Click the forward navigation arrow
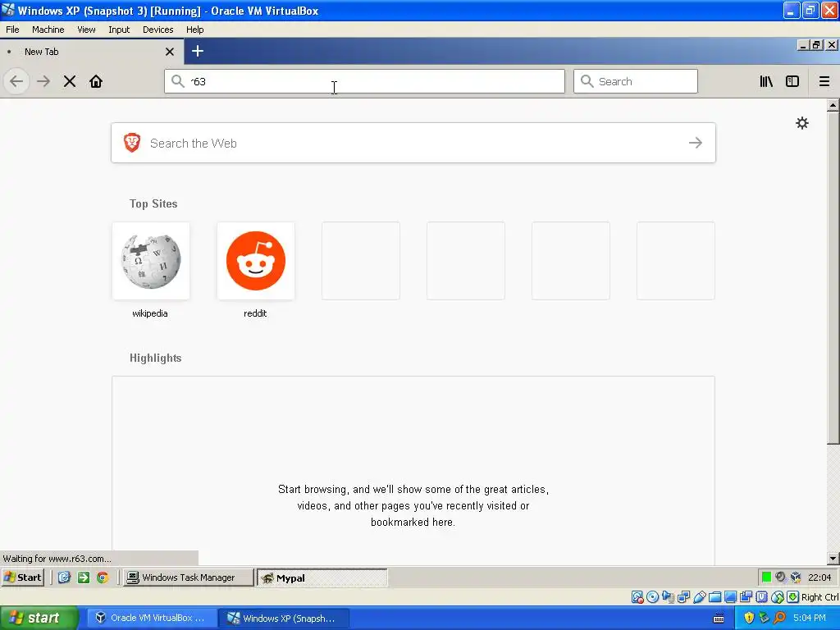This screenshot has height=630, width=840. (x=43, y=81)
